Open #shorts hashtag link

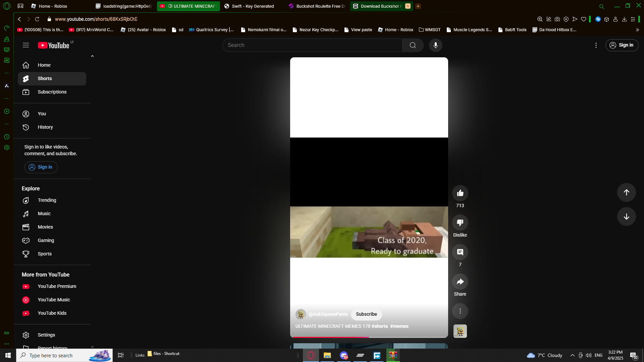click(380, 326)
